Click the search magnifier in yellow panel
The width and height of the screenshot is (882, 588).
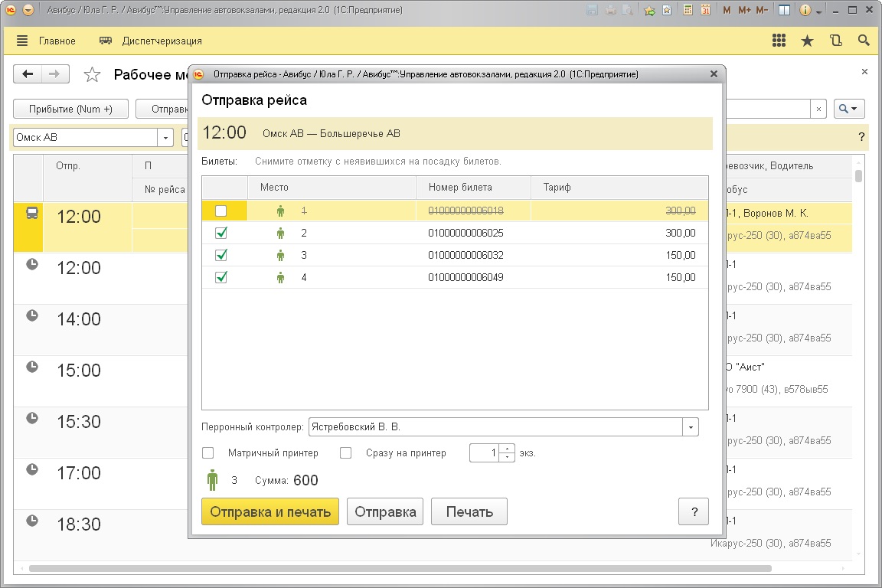click(x=864, y=41)
